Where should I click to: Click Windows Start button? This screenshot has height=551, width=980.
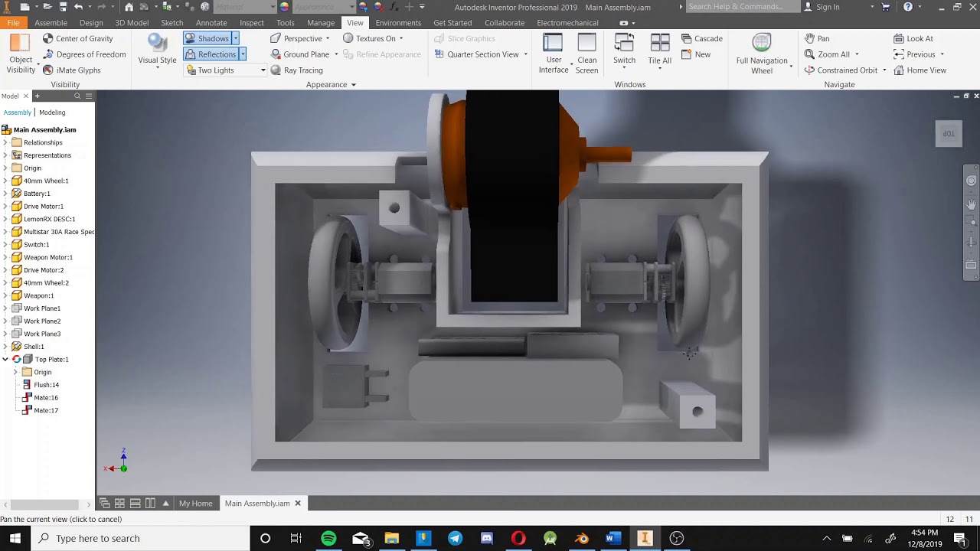(x=15, y=539)
